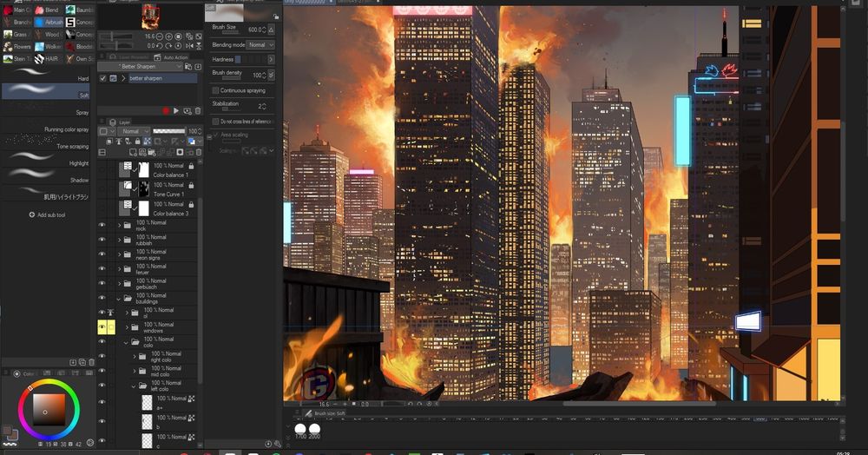
Task: Collapse the buildings layer folder
Action: click(119, 299)
